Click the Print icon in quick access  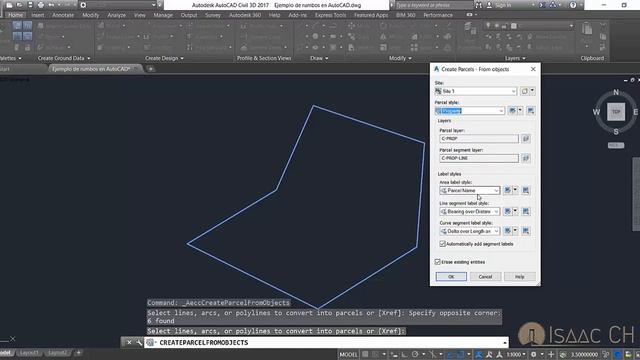(x=41, y=5)
